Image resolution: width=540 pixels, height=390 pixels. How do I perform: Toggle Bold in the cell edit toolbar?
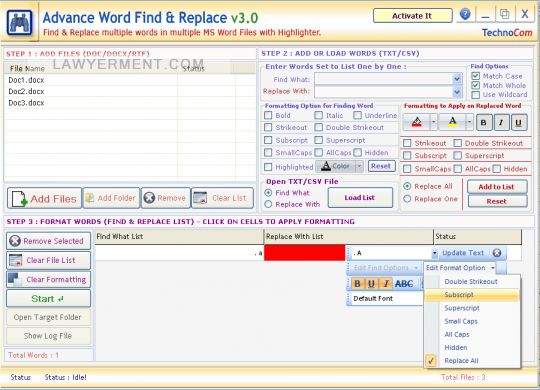pos(357,284)
